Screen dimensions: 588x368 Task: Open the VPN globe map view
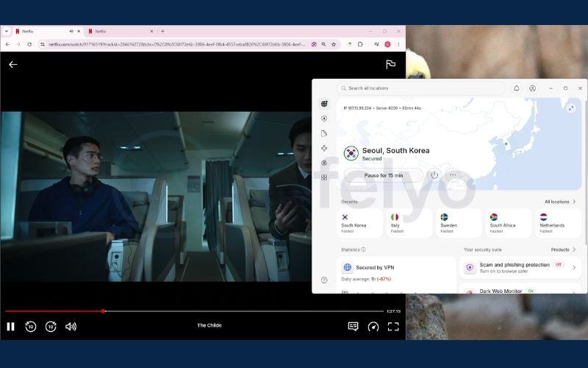pyautogui.click(x=324, y=104)
